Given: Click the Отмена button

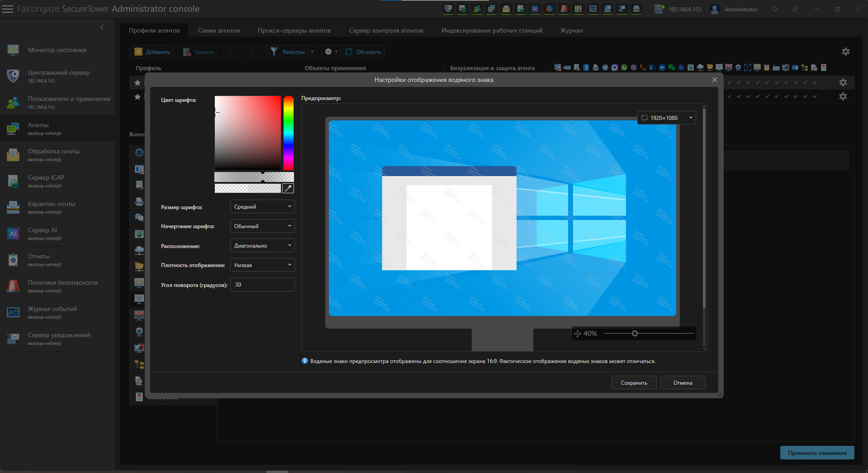Looking at the screenshot, I should tap(683, 383).
